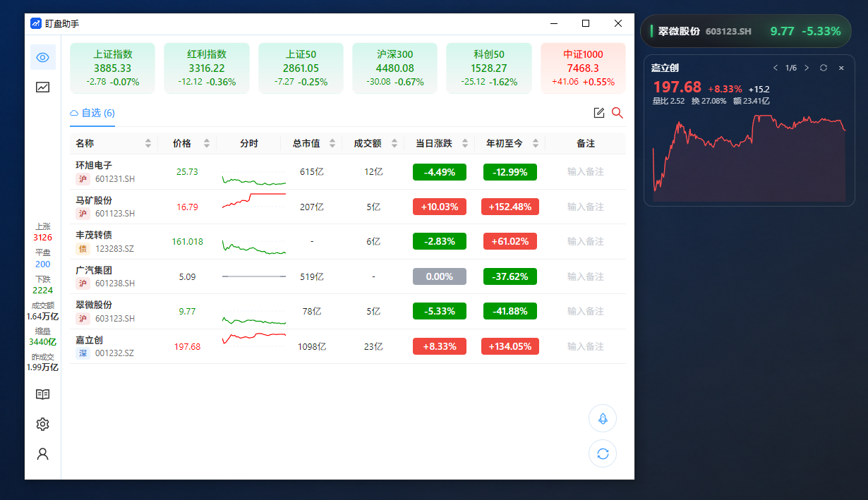868x500 pixels.
Task: Click the cloud icon next to 自选
Action: [74, 113]
